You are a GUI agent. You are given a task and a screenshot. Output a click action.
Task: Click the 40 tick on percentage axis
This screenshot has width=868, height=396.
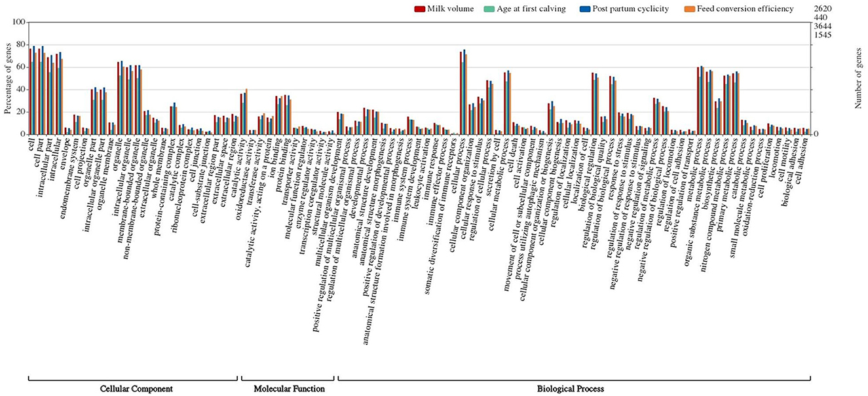20,90
